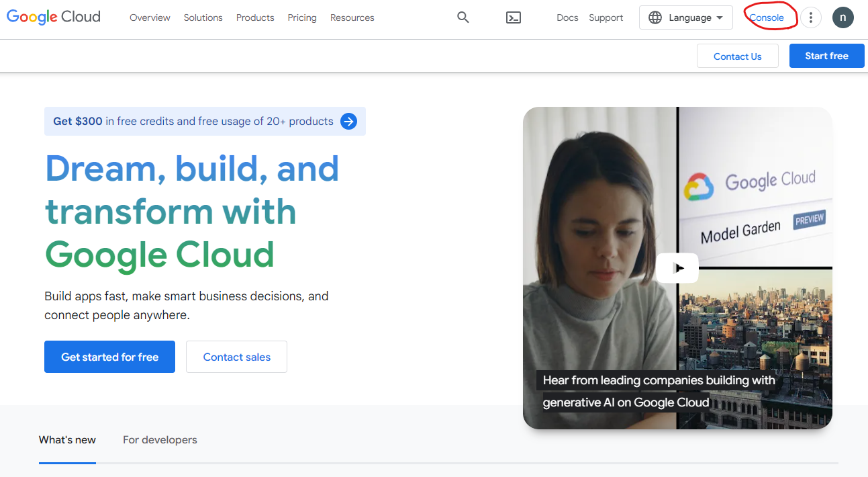Expand the Products navigation menu
The width and height of the screenshot is (868, 477).
tap(255, 18)
